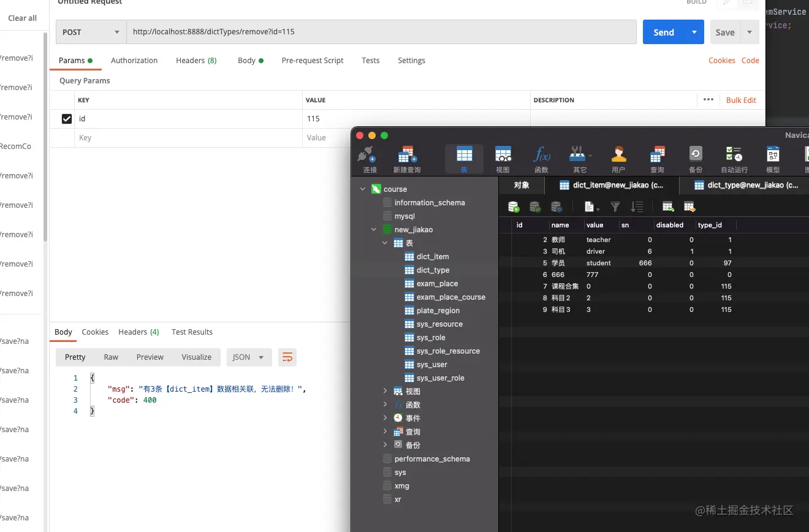Click the rollback transaction icon above the data grid
This screenshot has width=809, height=532.
pyautogui.click(x=556, y=207)
